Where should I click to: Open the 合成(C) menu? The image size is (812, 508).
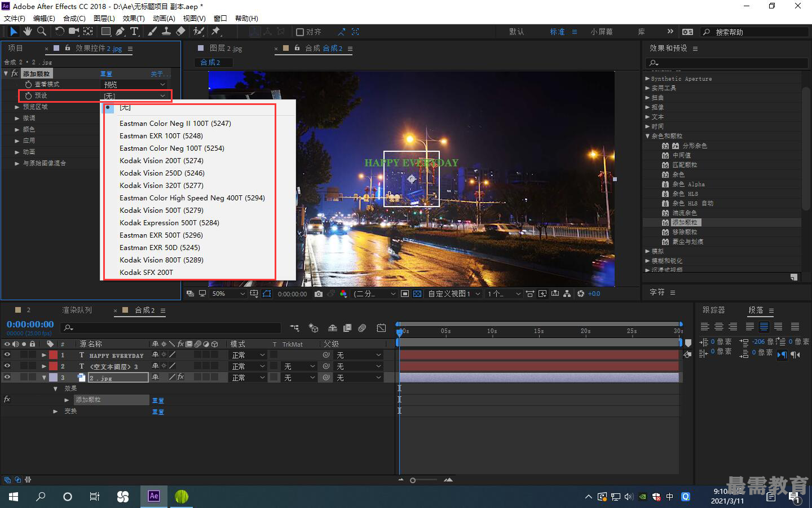pyautogui.click(x=74, y=18)
